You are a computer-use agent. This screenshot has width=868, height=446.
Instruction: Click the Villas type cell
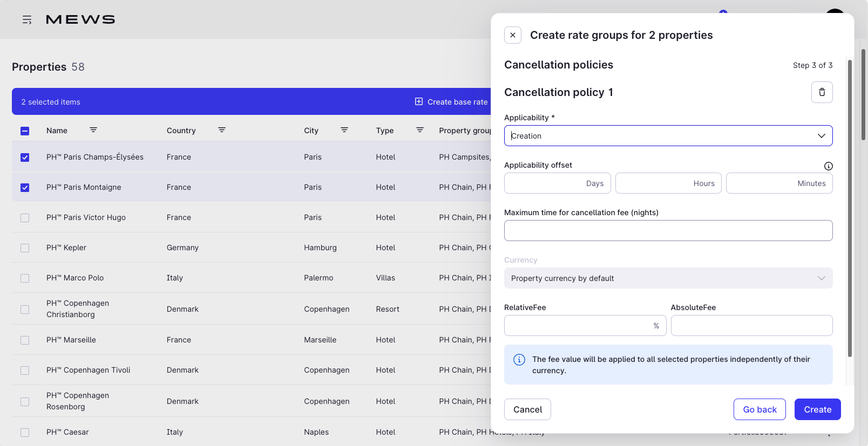click(x=385, y=278)
